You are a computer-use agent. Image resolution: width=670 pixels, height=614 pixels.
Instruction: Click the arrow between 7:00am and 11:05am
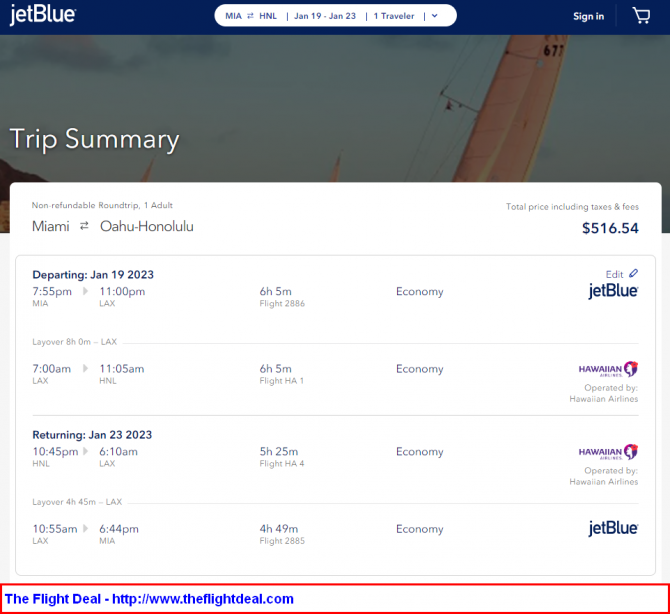85,368
